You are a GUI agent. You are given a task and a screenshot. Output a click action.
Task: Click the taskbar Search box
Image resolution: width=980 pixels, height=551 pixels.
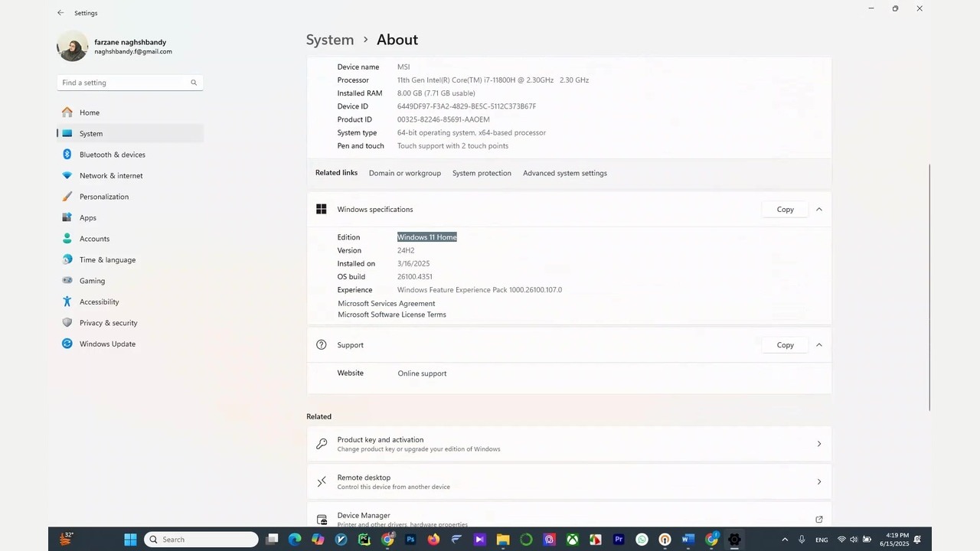click(x=201, y=540)
